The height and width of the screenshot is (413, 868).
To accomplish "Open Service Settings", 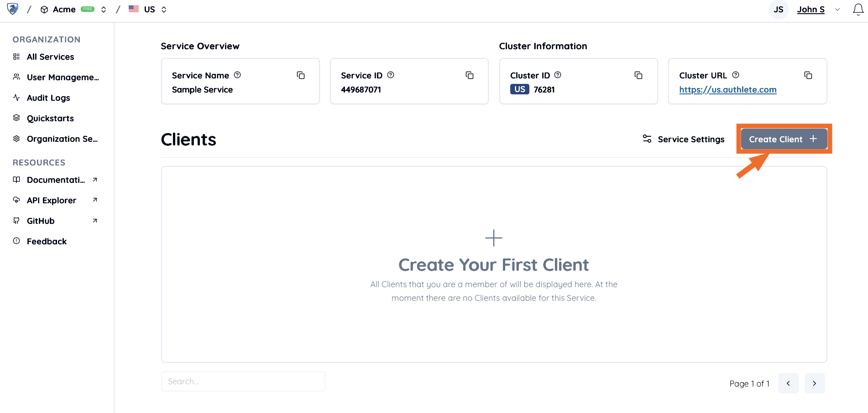I will pyautogui.click(x=683, y=139).
